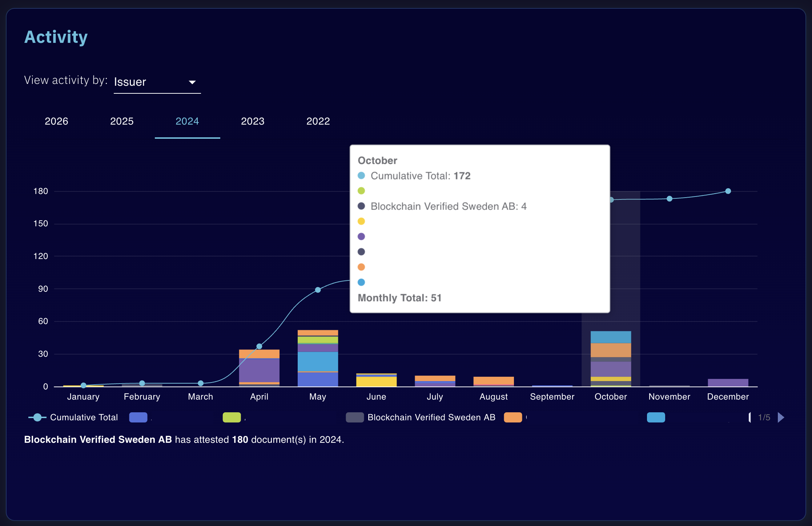Viewport: 812px width, 526px height.
Task: Click the Blockchain Verified Sweden AB legend label
Action: (x=431, y=417)
